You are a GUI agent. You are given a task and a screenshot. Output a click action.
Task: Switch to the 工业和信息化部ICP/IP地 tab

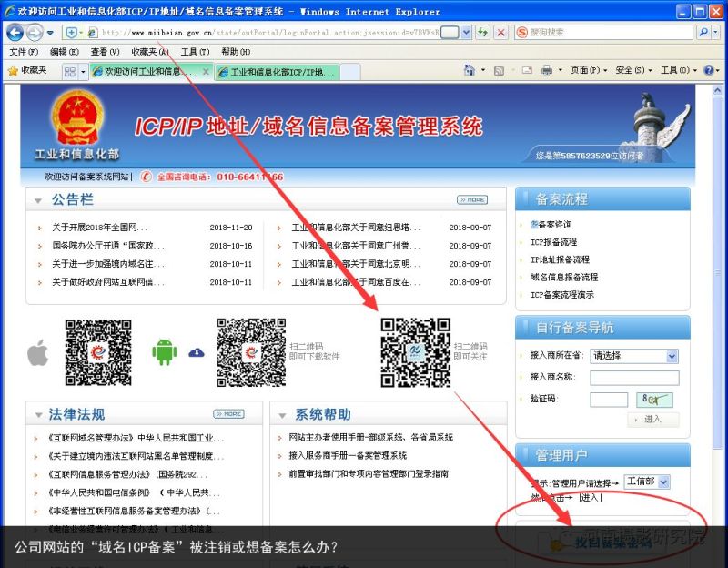[x=278, y=72]
